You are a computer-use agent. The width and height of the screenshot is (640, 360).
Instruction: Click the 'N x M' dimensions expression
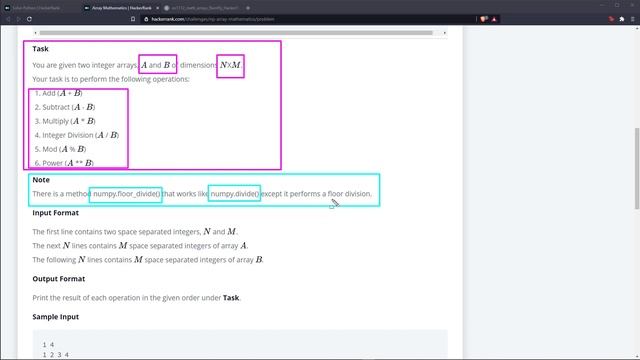tap(230, 65)
